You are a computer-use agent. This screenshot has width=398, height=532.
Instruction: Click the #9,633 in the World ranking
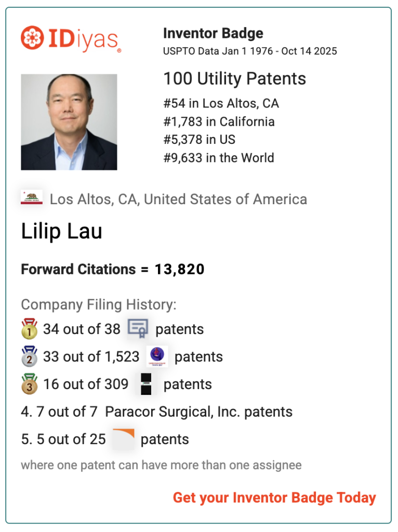tap(218, 158)
